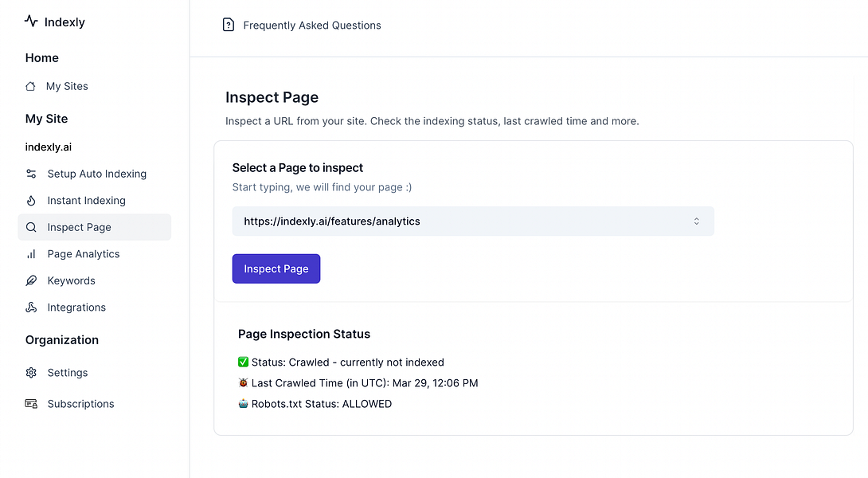Screen dimensions: 868x478
Task: Open the Home menu section
Action: click(x=41, y=57)
